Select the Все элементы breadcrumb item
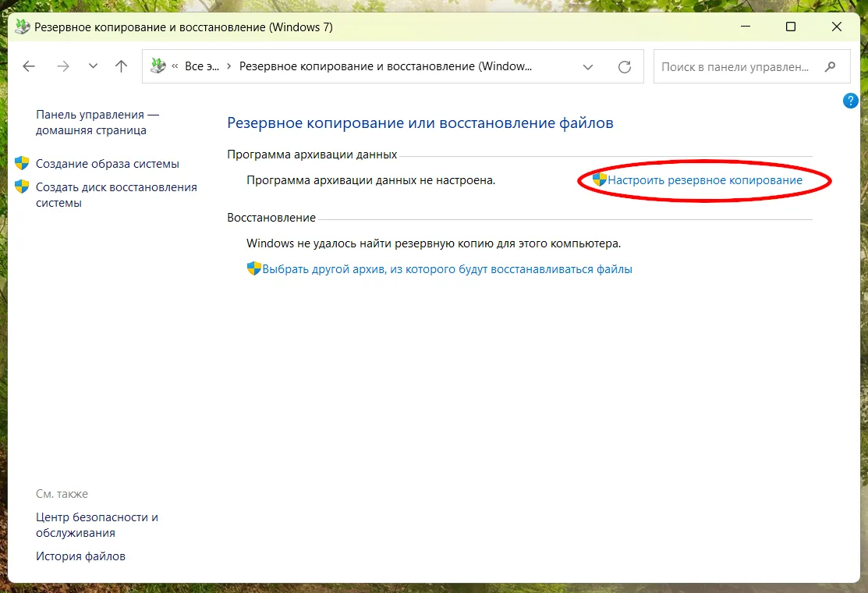868x593 pixels. [202, 66]
